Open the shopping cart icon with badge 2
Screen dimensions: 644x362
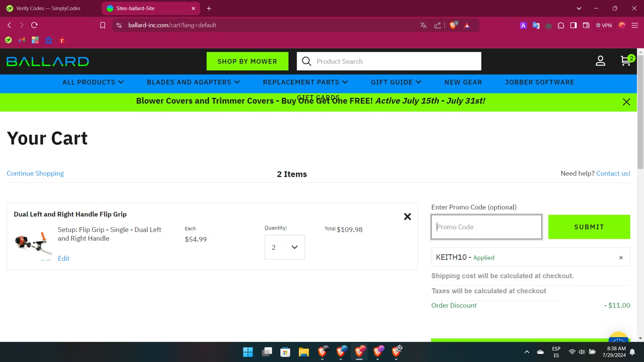click(x=626, y=60)
